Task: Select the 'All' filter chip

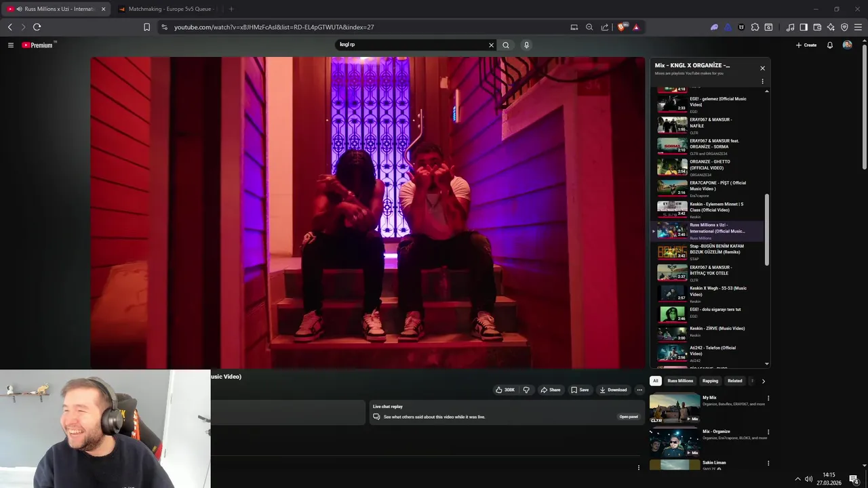Action: [x=656, y=381]
